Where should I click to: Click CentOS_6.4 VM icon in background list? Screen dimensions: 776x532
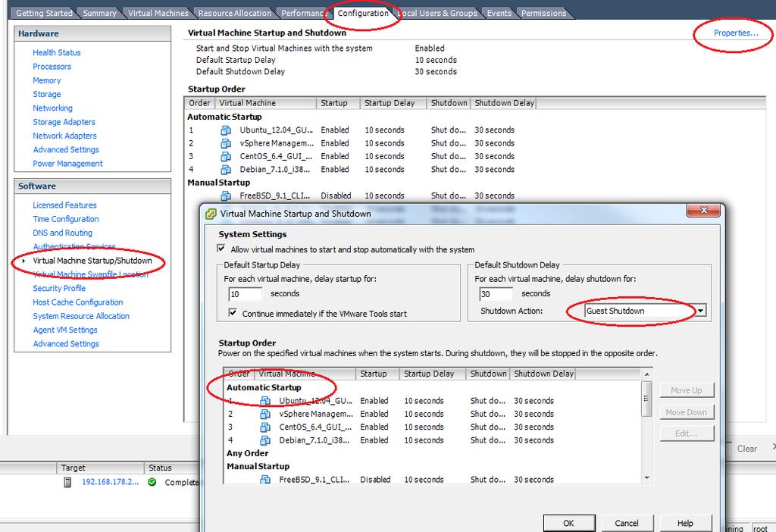(226, 156)
